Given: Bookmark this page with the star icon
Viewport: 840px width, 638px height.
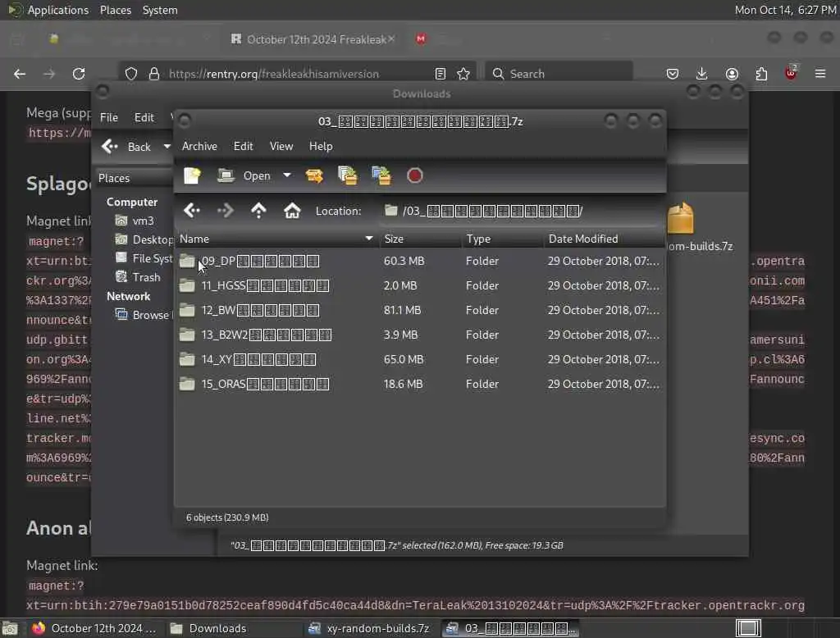Looking at the screenshot, I should tap(463, 74).
